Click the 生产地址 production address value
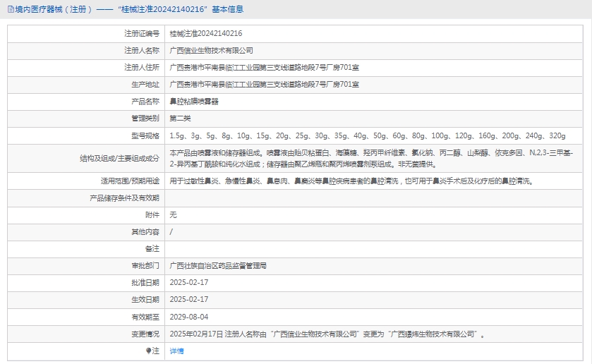592x364 pixels. coord(264,85)
